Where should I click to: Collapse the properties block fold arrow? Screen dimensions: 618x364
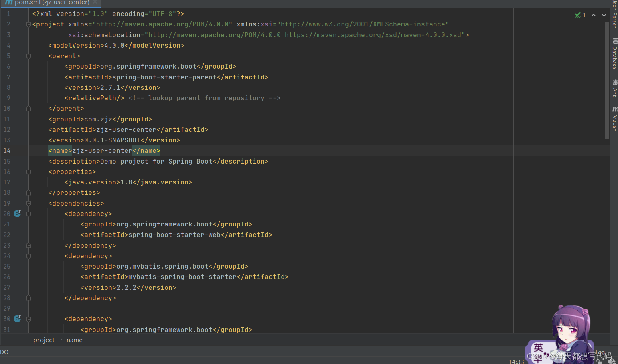(x=28, y=172)
